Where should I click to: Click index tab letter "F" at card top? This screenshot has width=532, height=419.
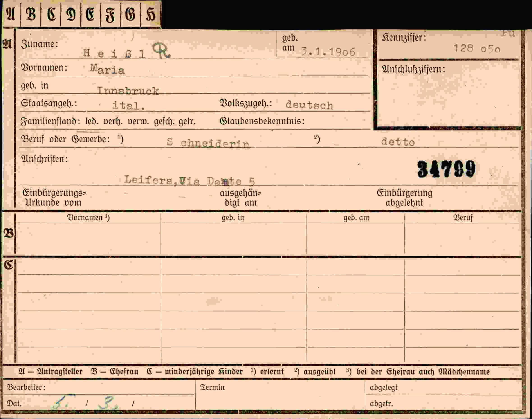(x=110, y=14)
